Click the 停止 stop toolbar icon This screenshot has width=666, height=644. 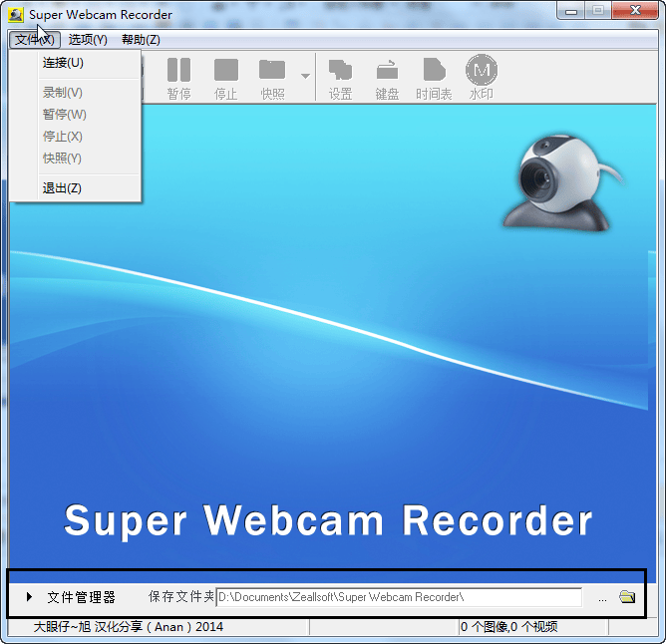[x=226, y=78]
